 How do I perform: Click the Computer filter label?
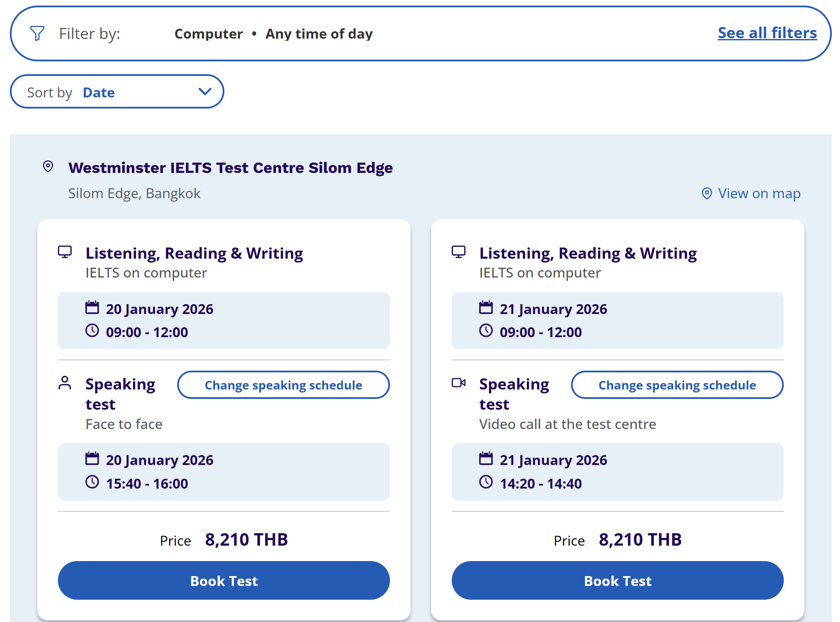pyautogui.click(x=208, y=34)
